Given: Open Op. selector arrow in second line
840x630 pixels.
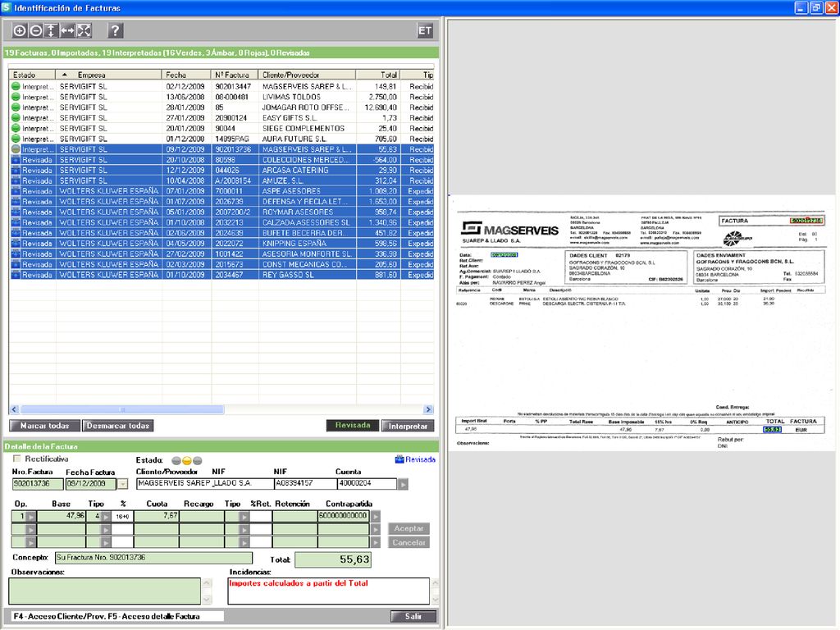Looking at the screenshot, I should coord(31,530).
